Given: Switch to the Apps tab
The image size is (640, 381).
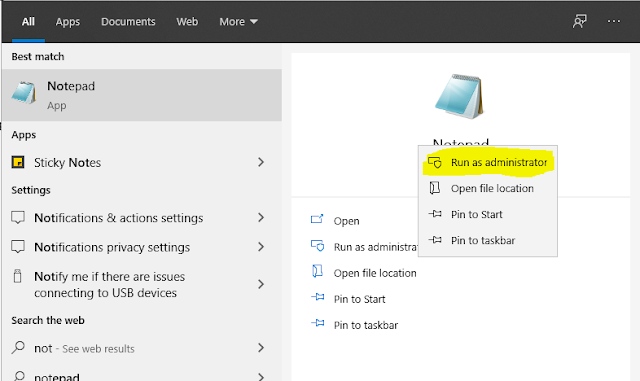Looking at the screenshot, I should click(x=68, y=22).
